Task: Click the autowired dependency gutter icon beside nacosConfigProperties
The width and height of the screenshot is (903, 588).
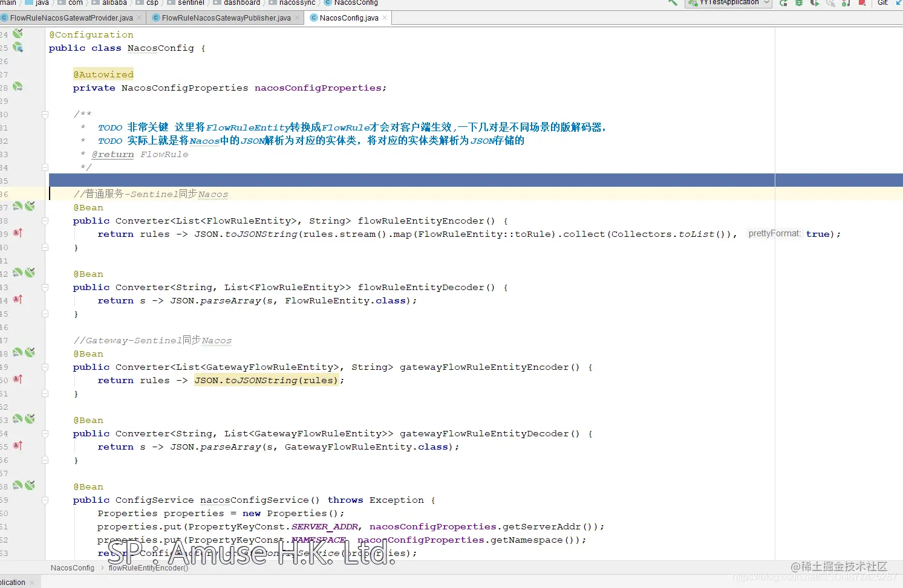Action: click(18, 87)
